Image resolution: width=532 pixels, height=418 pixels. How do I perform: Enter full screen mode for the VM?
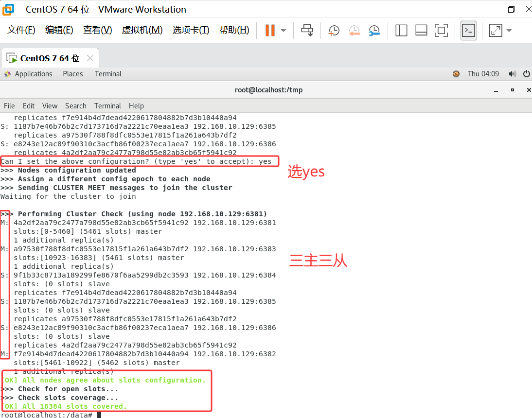pyautogui.click(x=442, y=30)
